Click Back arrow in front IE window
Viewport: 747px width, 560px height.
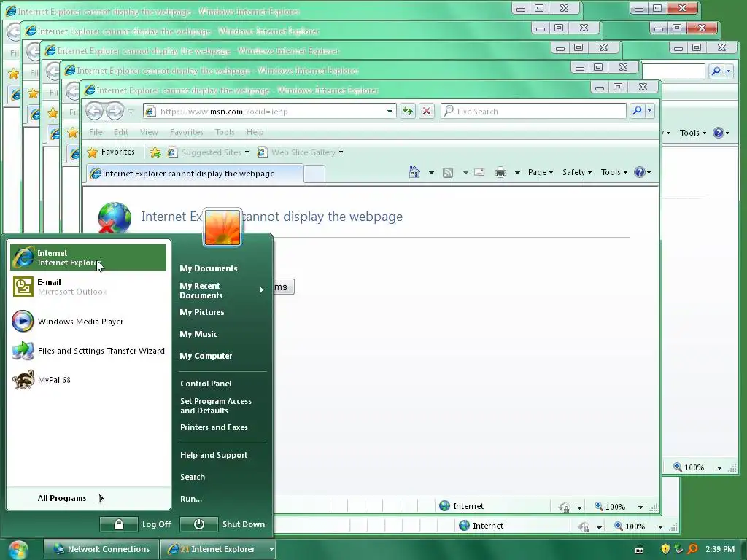94,112
